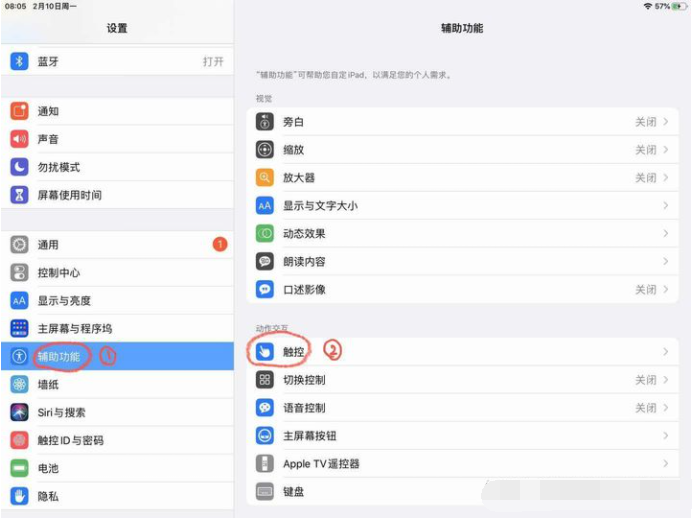Tap the 主屏幕与程序坞 grid icon
Viewport: 692px width, 519px height.
pos(19,328)
